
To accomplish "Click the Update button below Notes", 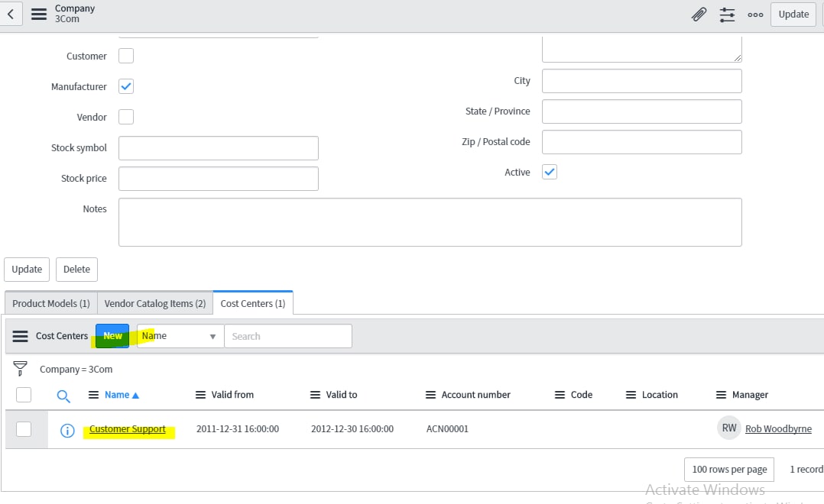I will click(x=27, y=270).
